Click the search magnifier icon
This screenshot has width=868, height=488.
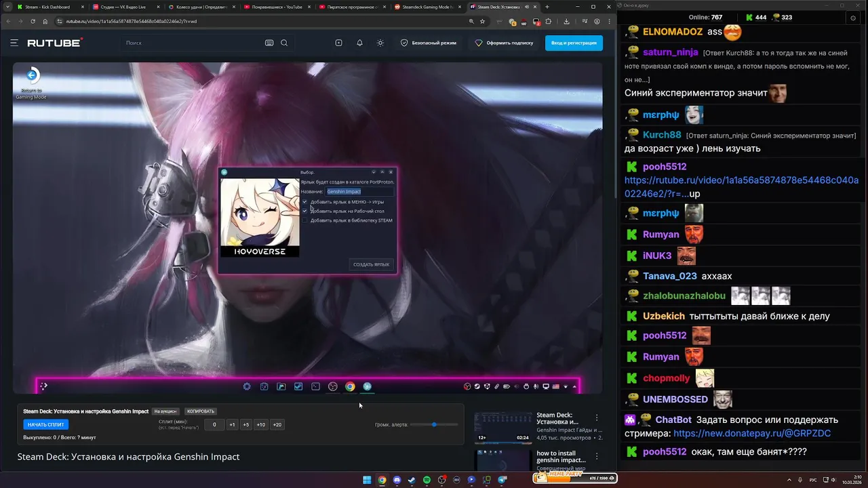[284, 43]
